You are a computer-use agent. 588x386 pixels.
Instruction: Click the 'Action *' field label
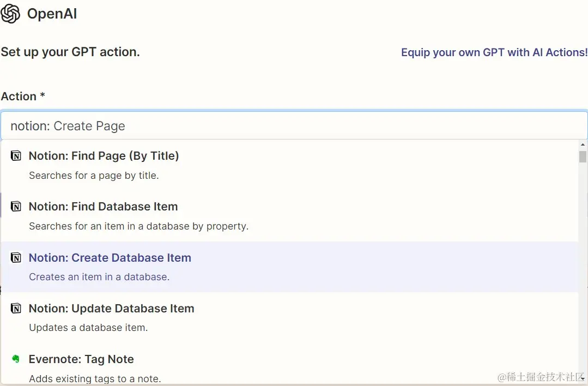pos(23,96)
